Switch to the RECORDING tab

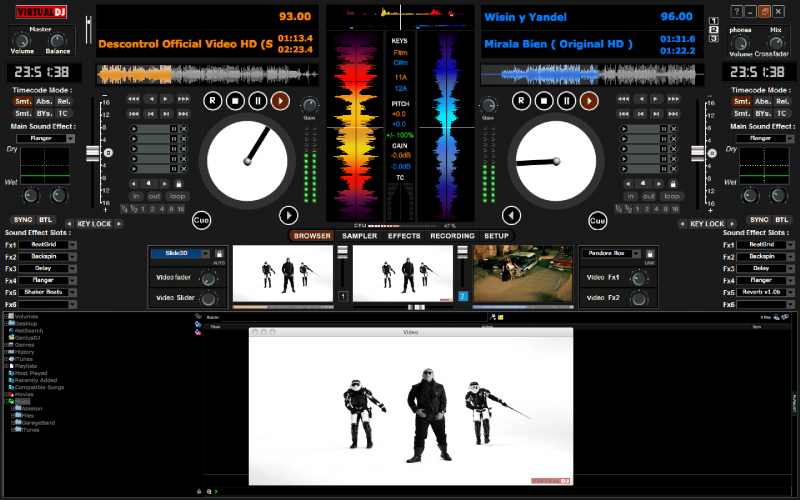[453, 236]
